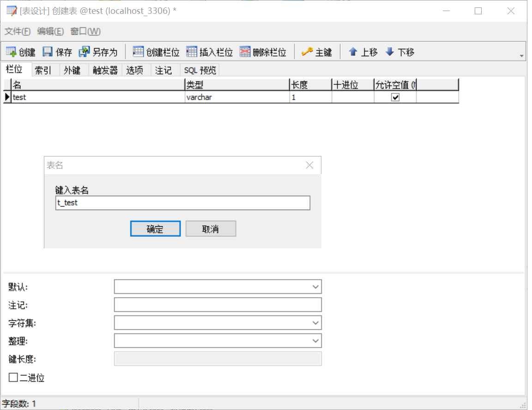Open the 编辑(E) menu
This screenshot has width=532, height=410.
(50, 31)
